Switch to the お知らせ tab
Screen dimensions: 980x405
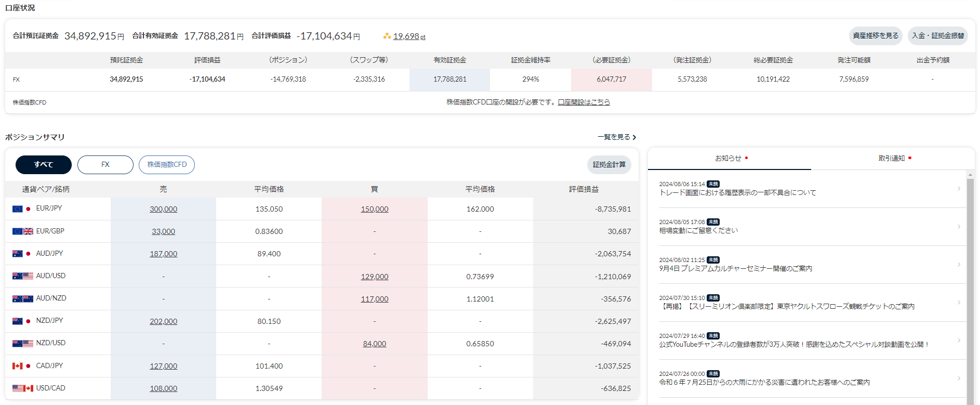point(729,159)
